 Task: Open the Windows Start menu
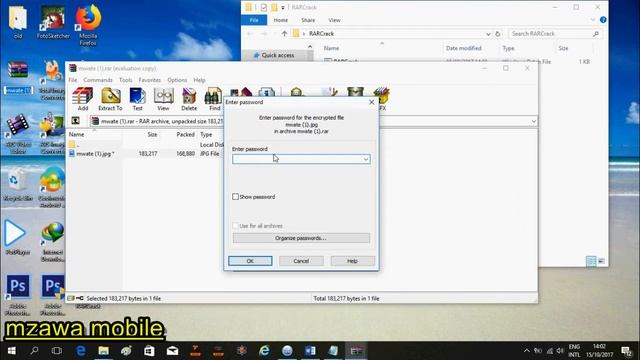(x=11, y=351)
